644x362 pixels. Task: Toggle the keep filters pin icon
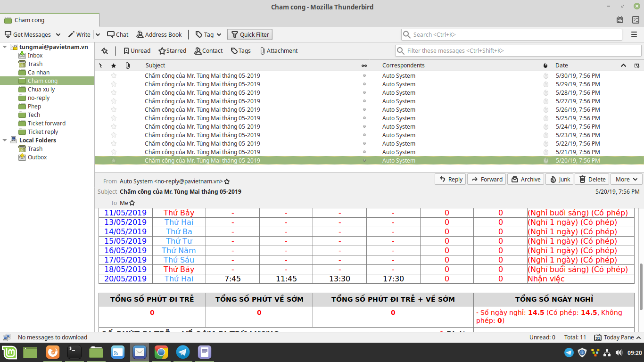pyautogui.click(x=105, y=51)
